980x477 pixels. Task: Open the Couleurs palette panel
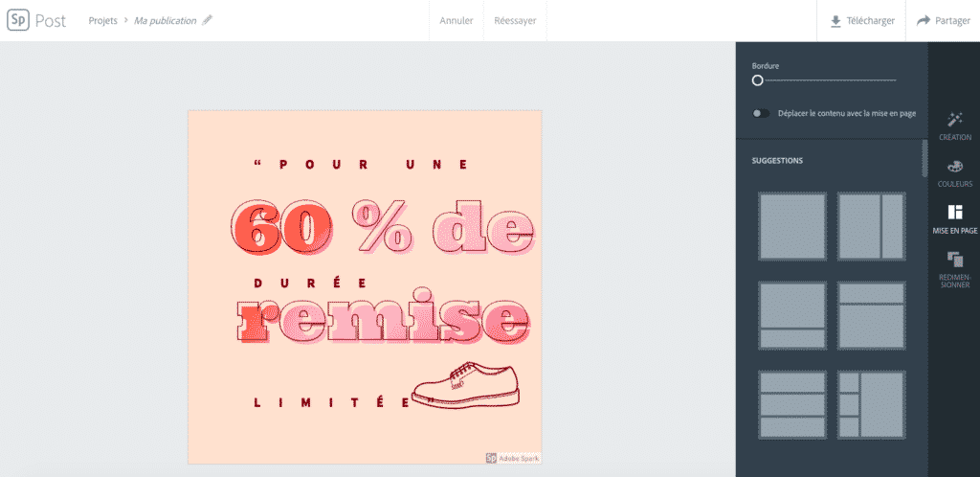pyautogui.click(x=954, y=167)
